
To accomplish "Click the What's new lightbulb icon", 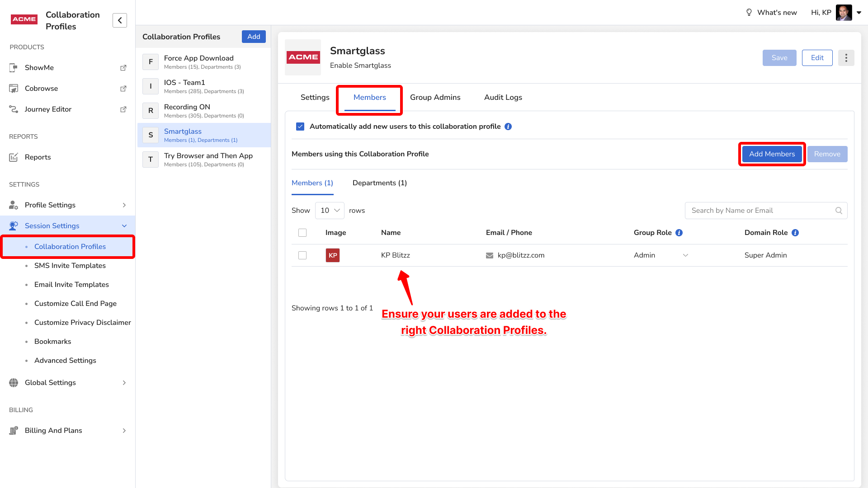I will coord(749,13).
